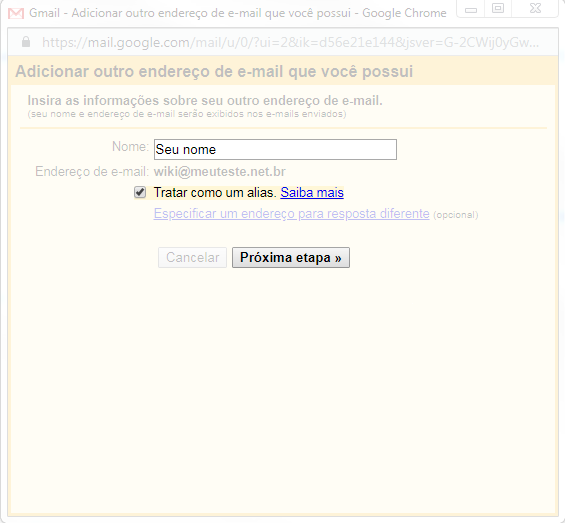Click the padlock security icon in address bar
Image resolution: width=565 pixels, height=523 pixels.
pos(26,42)
